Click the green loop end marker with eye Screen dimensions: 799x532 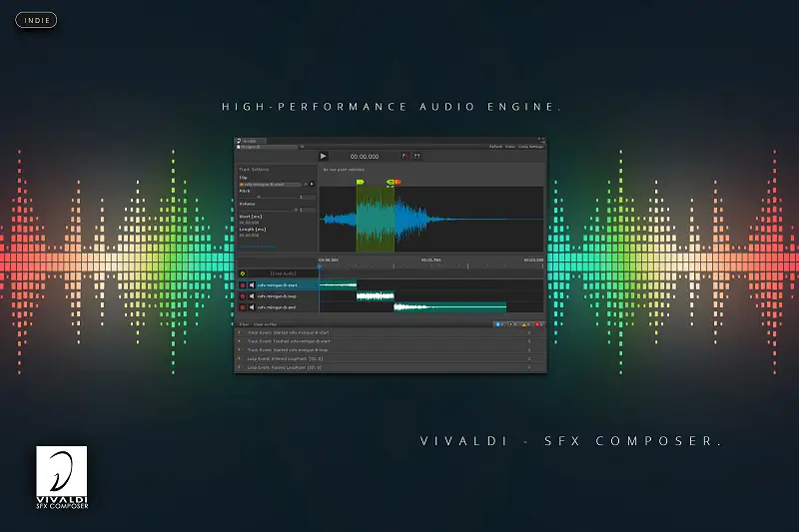click(391, 182)
